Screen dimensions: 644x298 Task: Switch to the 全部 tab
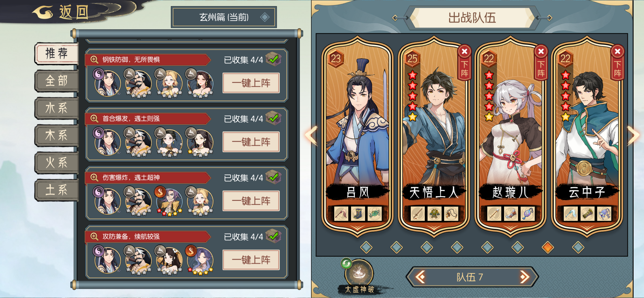point(56,81)
